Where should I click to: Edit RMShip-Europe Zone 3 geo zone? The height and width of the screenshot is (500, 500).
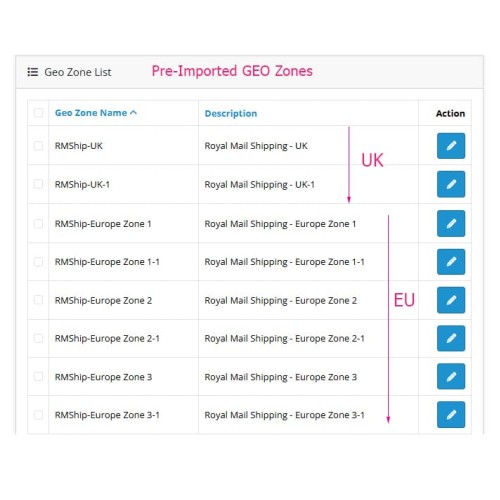[x=451, y=376]
